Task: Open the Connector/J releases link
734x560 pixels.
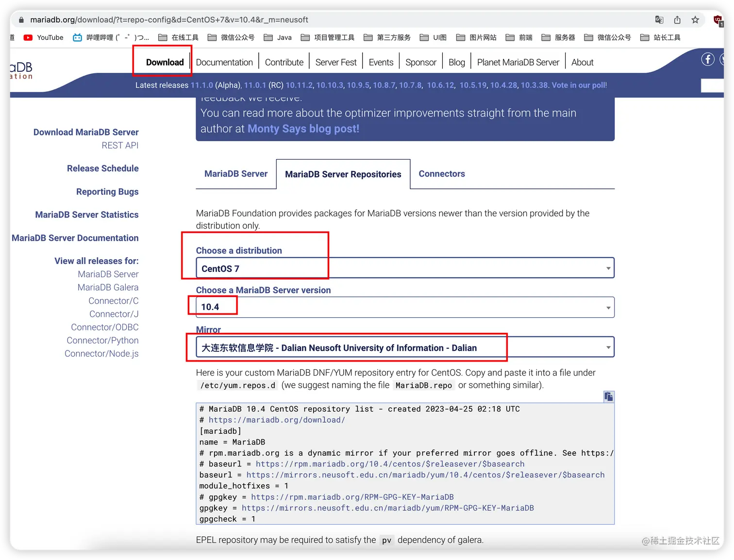Action: (x=114, y=314)
